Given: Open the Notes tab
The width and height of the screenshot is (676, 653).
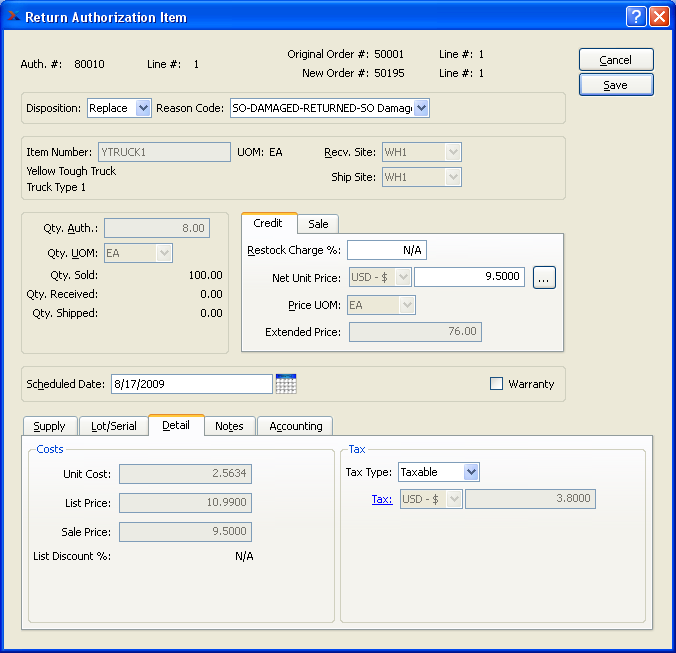Looking at the screenshot, I should point(229,426).
